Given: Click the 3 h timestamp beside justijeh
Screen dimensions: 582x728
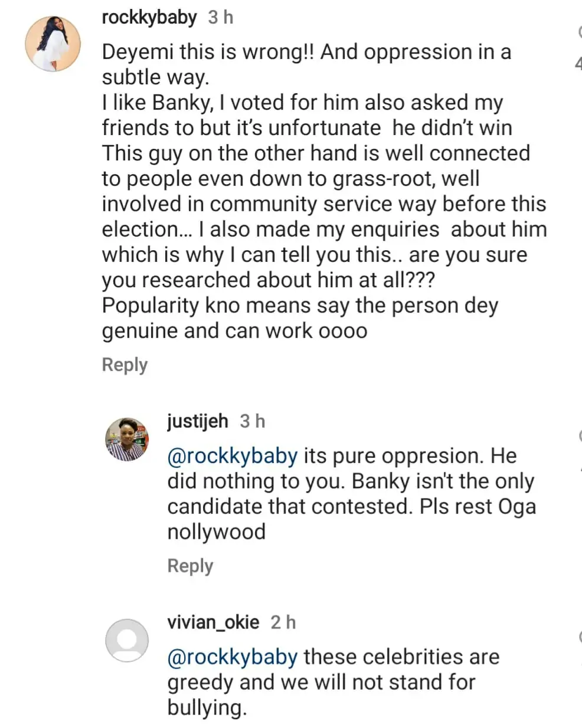Looking at the screenshot, I should tap(253, 421).
